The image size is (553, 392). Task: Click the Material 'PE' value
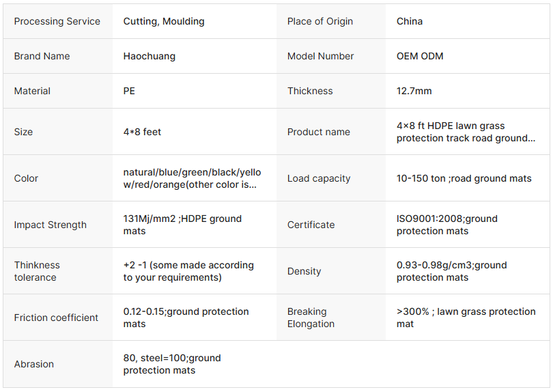[x=129, y=91]
